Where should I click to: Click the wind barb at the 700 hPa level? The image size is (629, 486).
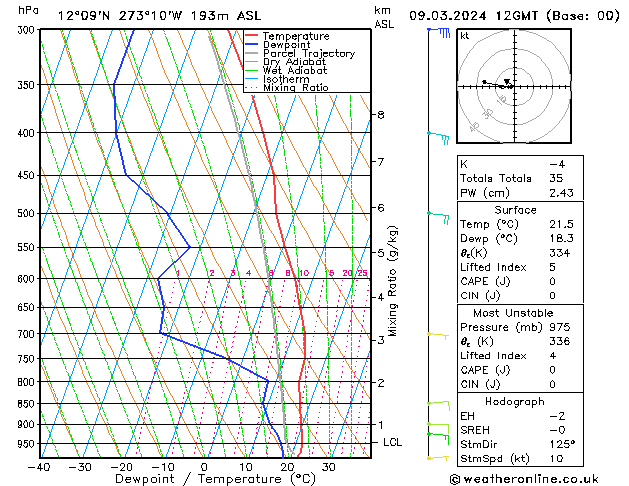tap(438, 336)
